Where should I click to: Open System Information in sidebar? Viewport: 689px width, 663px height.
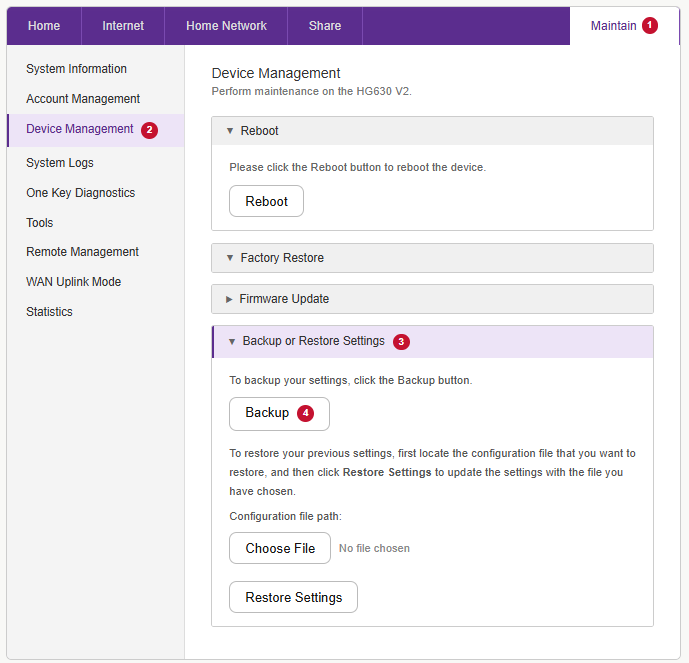pyautogui.click(x=76, y=69)
